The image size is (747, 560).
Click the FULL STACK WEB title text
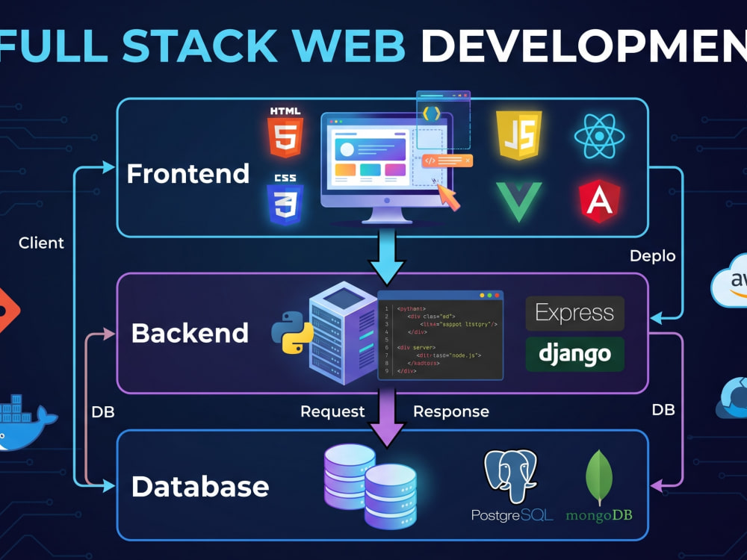[202, 46]
